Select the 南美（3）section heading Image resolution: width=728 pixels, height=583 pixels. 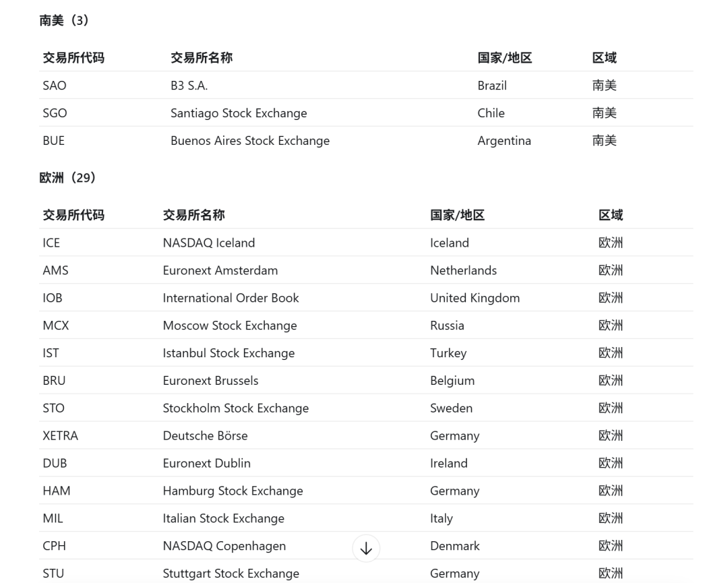click(x=64, y=20)
